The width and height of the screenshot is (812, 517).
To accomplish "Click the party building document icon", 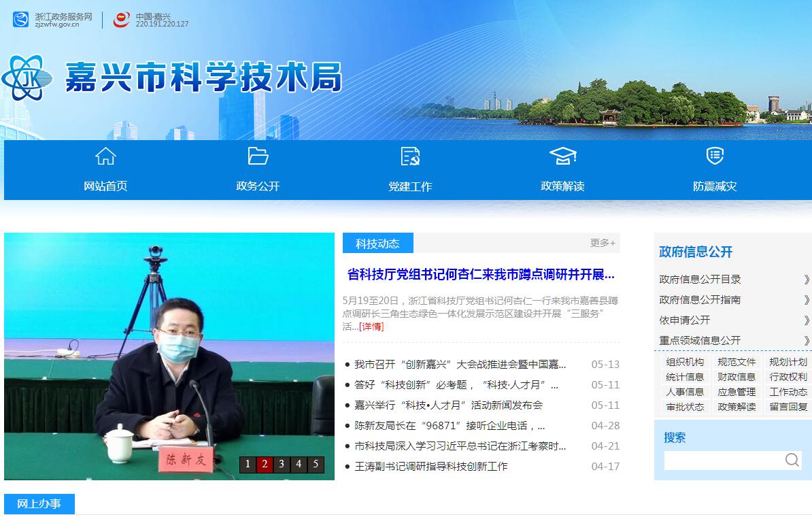I will coord(410,156).
